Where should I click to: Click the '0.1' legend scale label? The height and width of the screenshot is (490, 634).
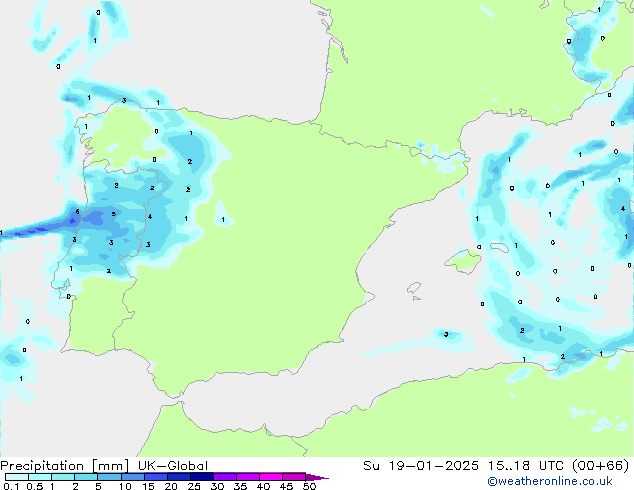(x=11, y=486)
